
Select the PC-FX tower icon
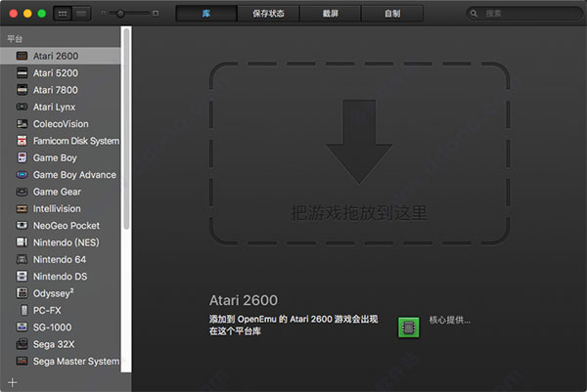(23, 310)
